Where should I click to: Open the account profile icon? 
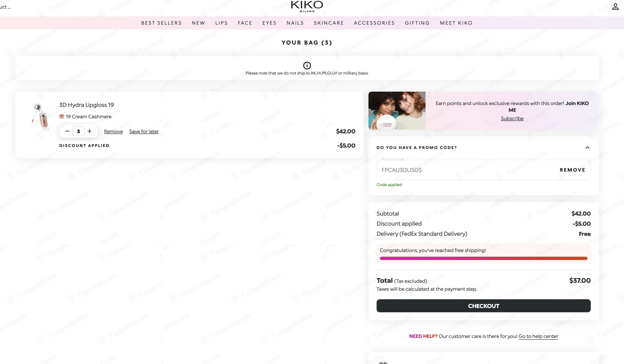(x=615, y=7)
